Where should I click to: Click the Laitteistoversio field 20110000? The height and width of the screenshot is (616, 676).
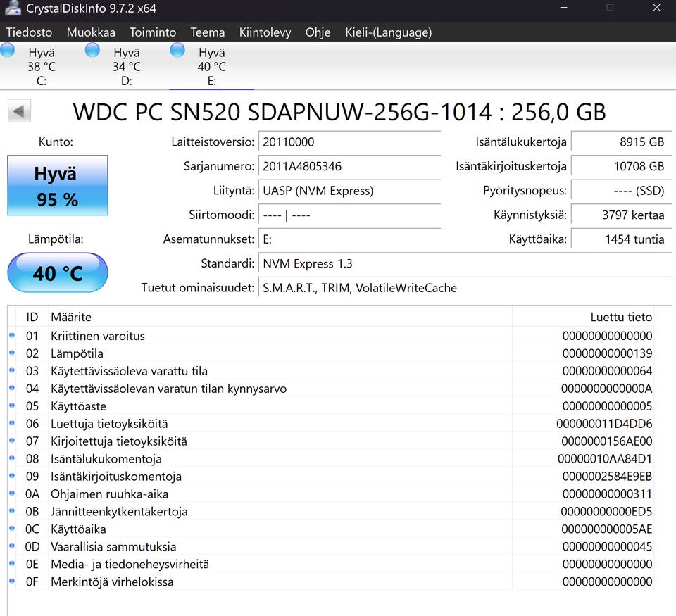[350, 142]
